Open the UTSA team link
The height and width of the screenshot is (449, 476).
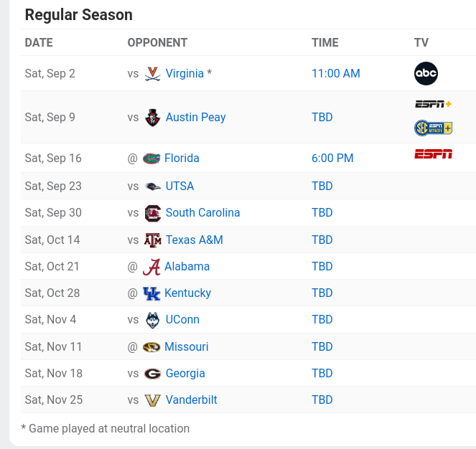[179, 186]
